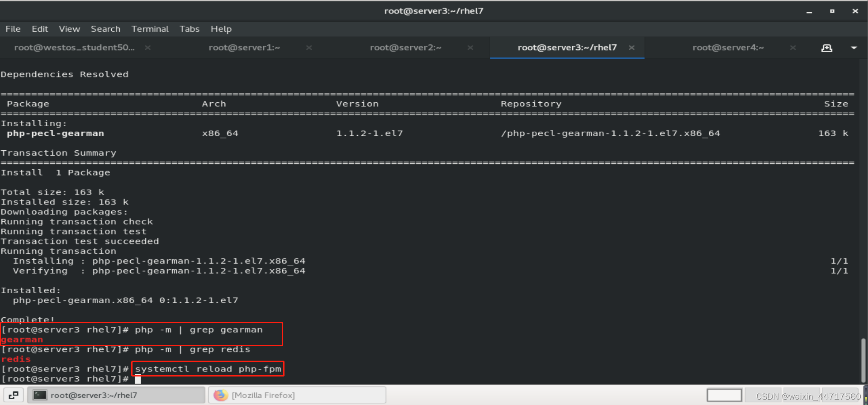Click the 'Repository' column header
Viewport: 868px width, 405px height.
tap(531, 104)
